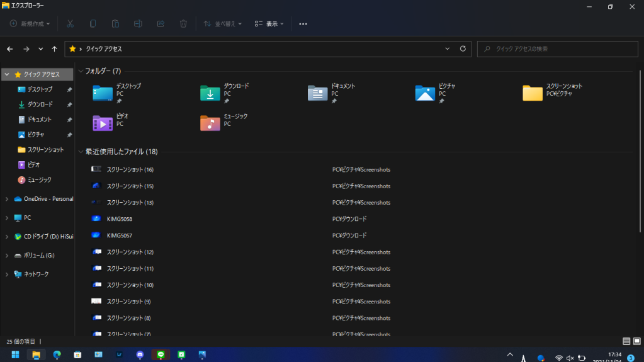Expand the OneDrive - Personal tree node
The height and width of the screenshot is (362, 644).
tap(7, 199)
